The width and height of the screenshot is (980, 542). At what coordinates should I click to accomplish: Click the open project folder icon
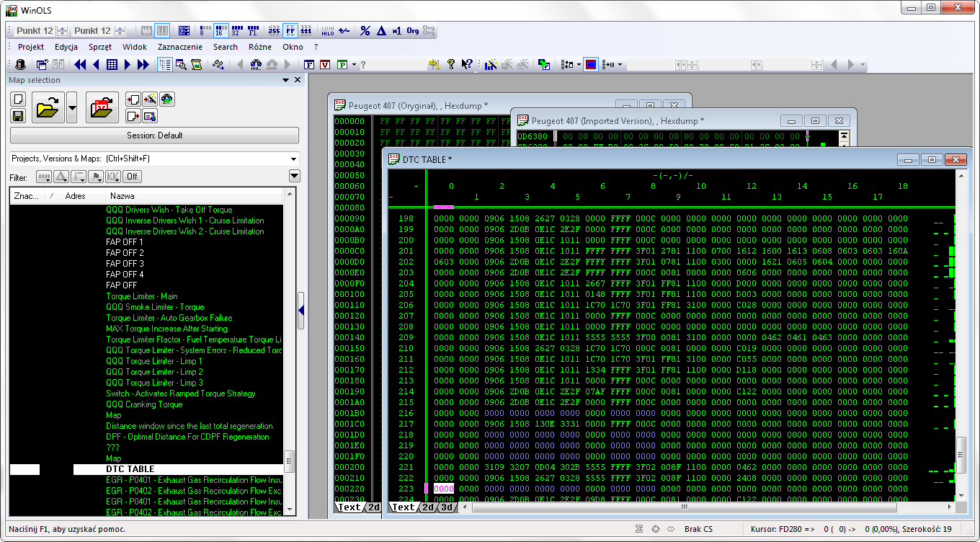48,108
